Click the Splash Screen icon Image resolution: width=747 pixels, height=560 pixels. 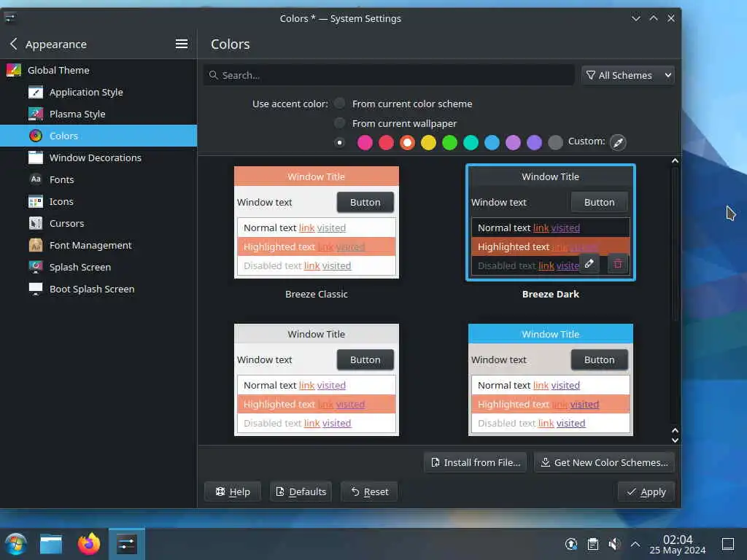click(x=36, y=267)
